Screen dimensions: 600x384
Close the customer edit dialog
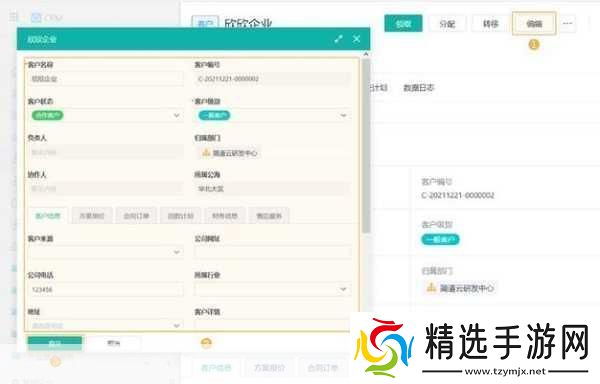tap(357, 39)
